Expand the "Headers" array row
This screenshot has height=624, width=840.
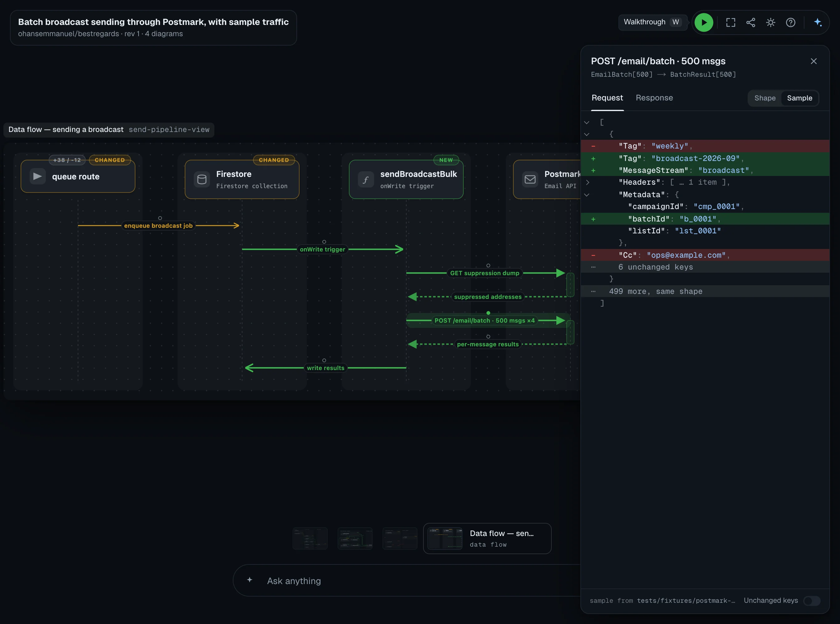coord(705,183)
